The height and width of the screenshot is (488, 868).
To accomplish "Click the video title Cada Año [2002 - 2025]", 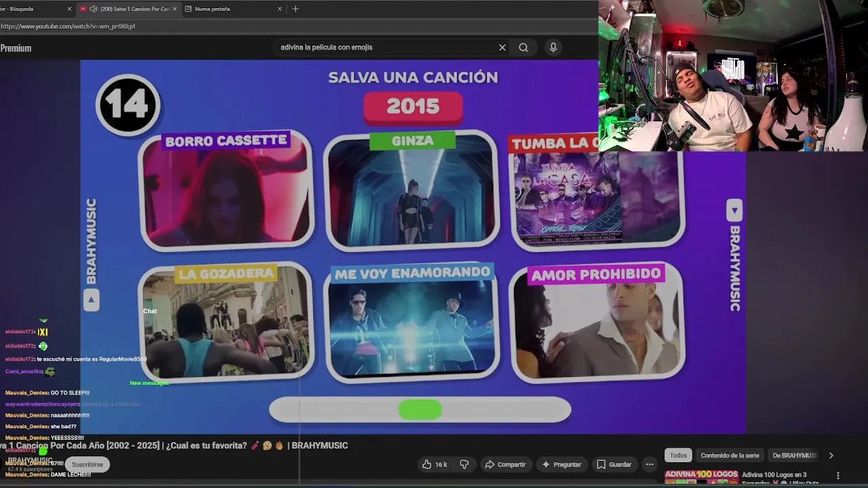I will (x=174, y=445).
